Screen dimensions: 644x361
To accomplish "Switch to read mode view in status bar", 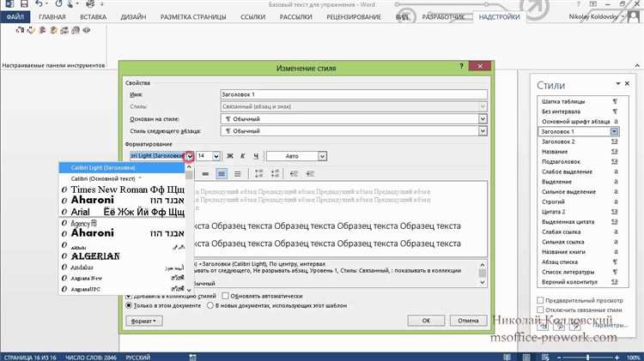I will (x=507, y=358).
